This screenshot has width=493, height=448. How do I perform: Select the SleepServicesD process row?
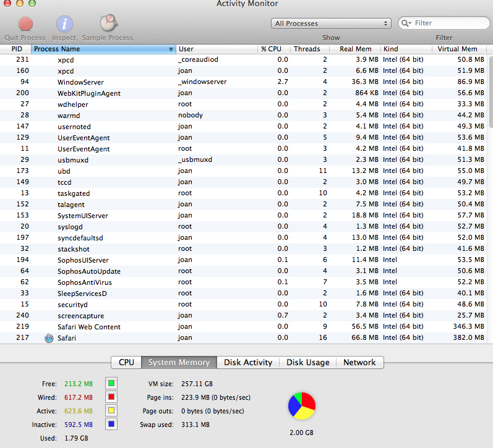point(244,294)
